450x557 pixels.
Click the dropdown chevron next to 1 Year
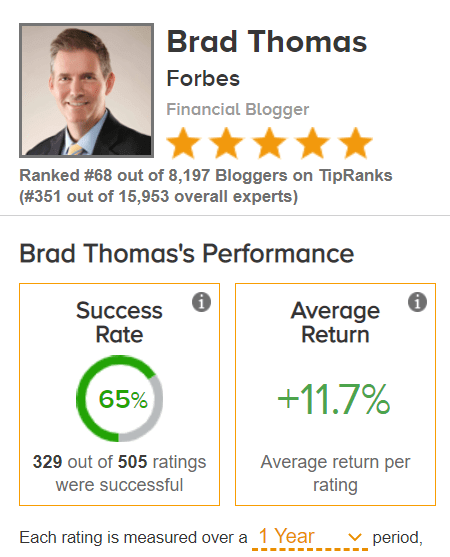(x=354, y=537)
